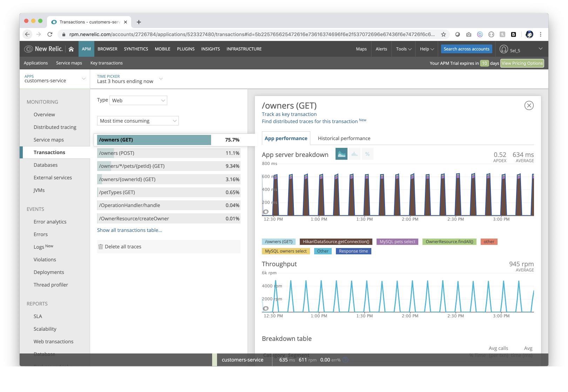The width and height of the screenshot is (568, 392).
Task: Open Scalability report in sidebar
Action: tap(45, 329)
